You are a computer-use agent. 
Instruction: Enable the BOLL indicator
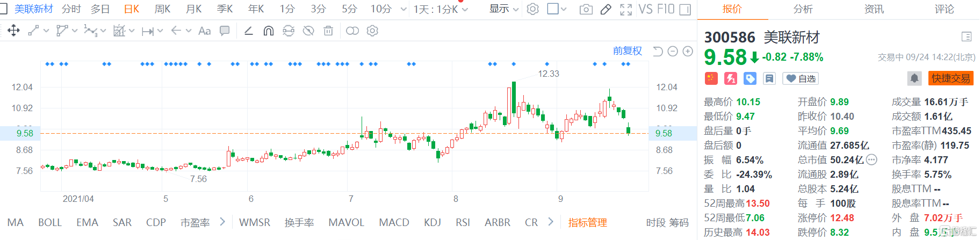[50, 222]
